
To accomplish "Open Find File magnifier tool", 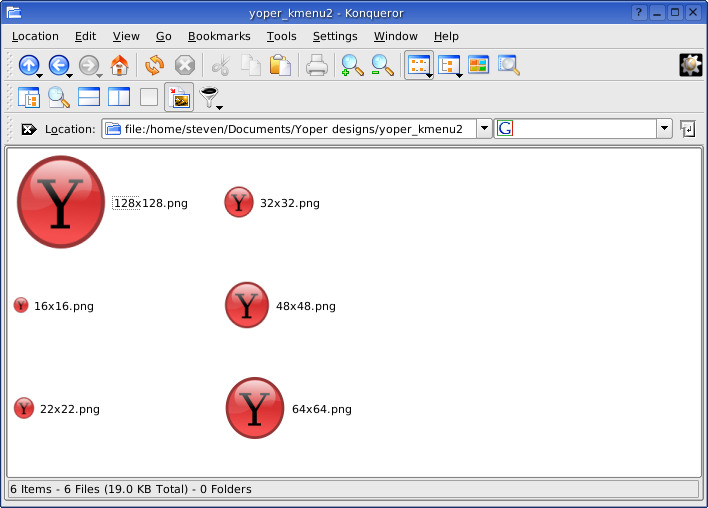I will tap(59, 97).
